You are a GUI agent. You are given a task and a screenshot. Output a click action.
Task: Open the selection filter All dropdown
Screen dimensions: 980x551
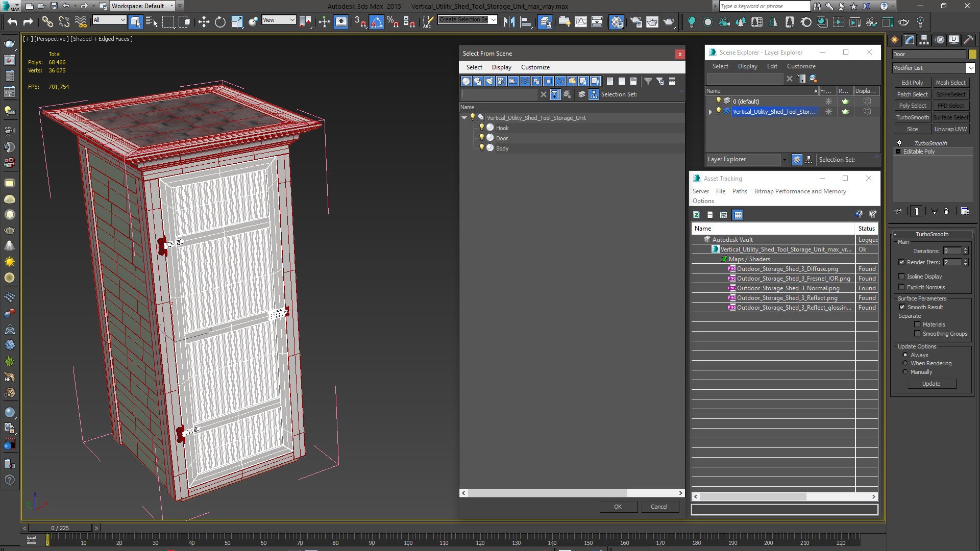(x=109, y=20)
